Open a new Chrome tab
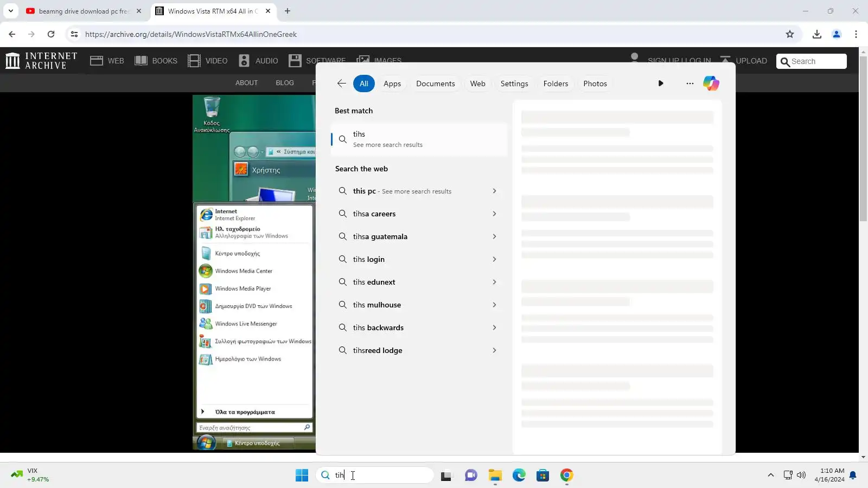 288,11
